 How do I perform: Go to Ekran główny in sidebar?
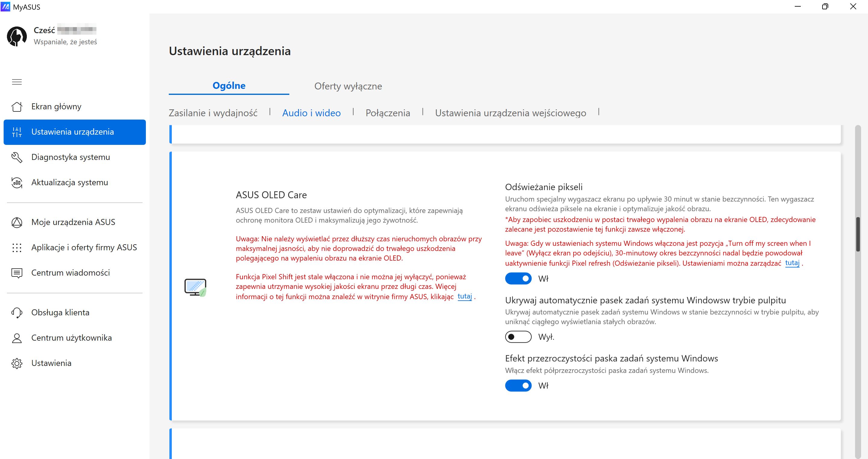pyautogui.click(x=74, y=107)
